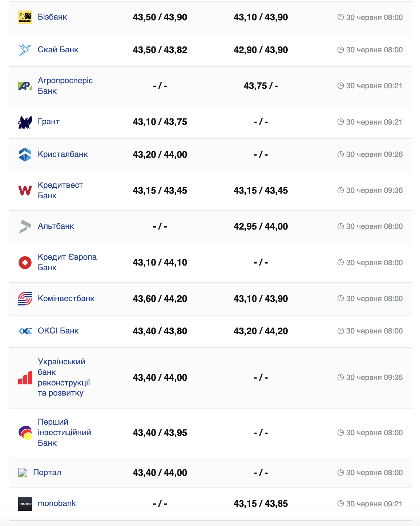This screenshot has height=526, width=420.
Task: Click the Грант bank griffin logo
Action: [25, 122]
